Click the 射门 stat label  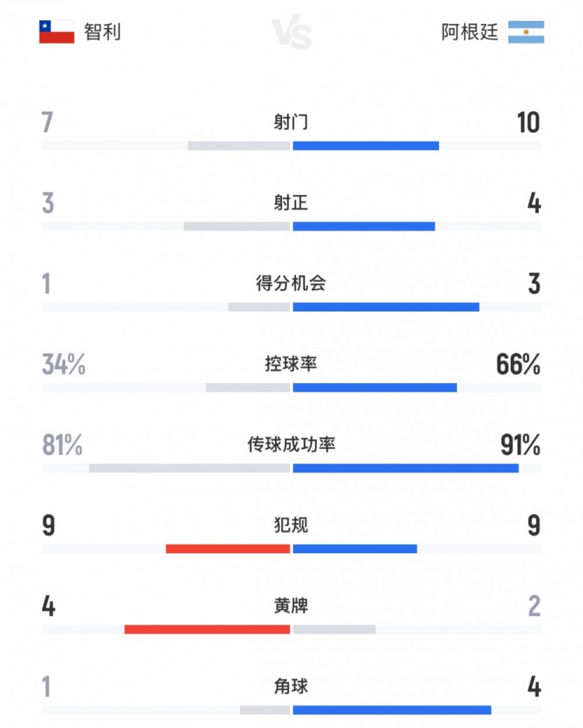291,122
